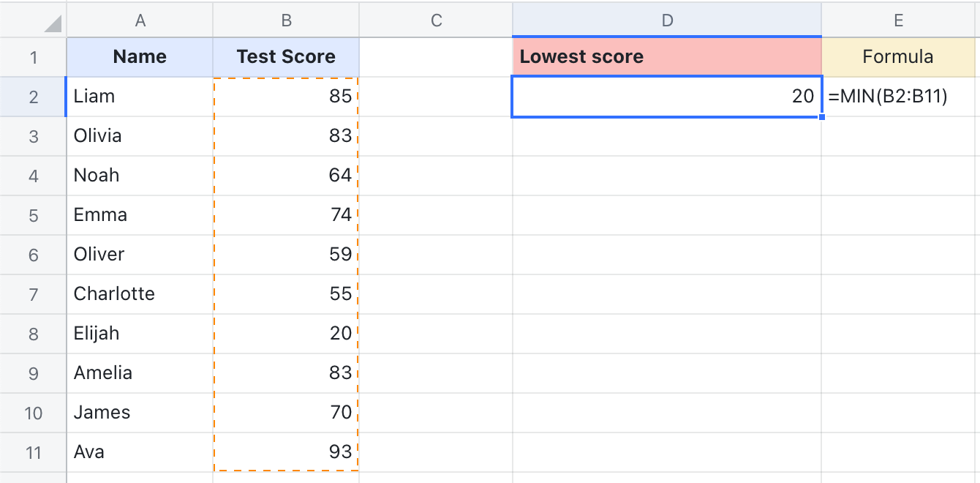980x483 pixels.
Task: Select the empty cell beside Olivia's score
Action: click(436, 135)
